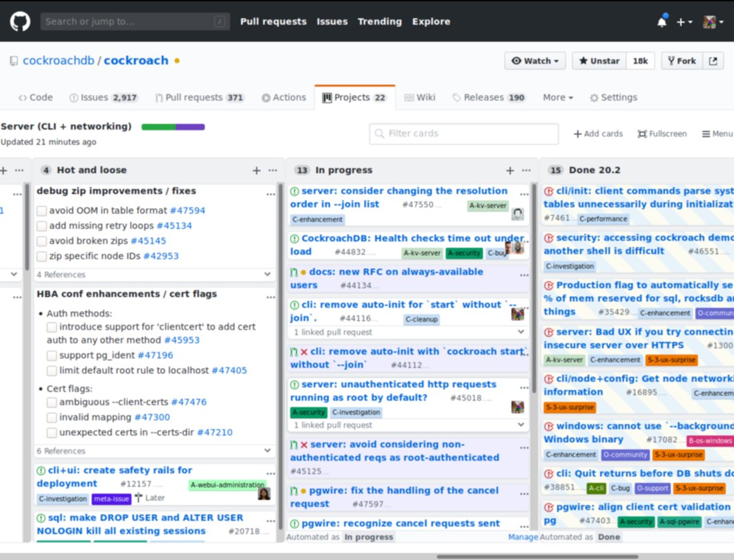
Task: Click the Fullscreen icon button
Action: point(662,134)
